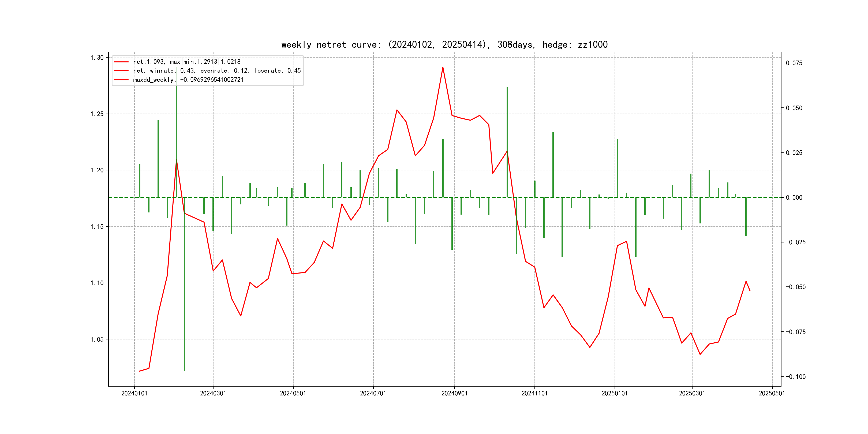Click the 20250301 x-axis date label
Viewport: 868px width, 434px height.
[x=692, y=393]
